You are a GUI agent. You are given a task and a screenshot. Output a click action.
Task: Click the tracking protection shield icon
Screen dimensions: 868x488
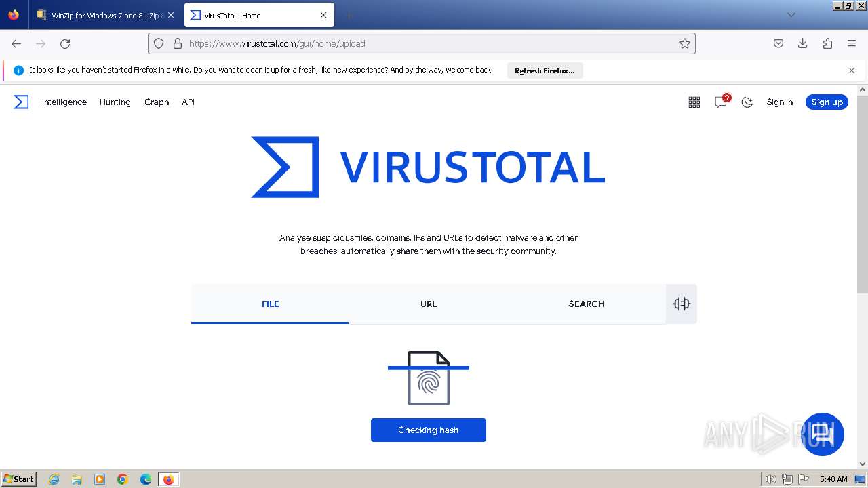[x=159, y=43]
